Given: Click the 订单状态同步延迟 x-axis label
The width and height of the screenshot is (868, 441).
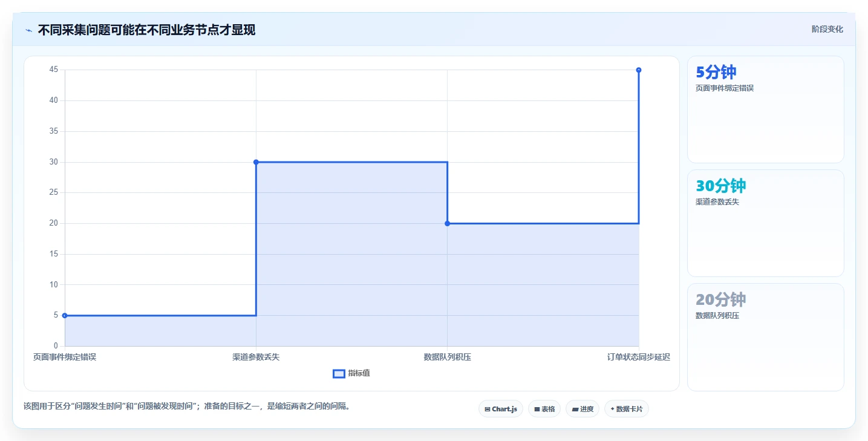Looking at the screenshot, I should (x=639, y=357).
